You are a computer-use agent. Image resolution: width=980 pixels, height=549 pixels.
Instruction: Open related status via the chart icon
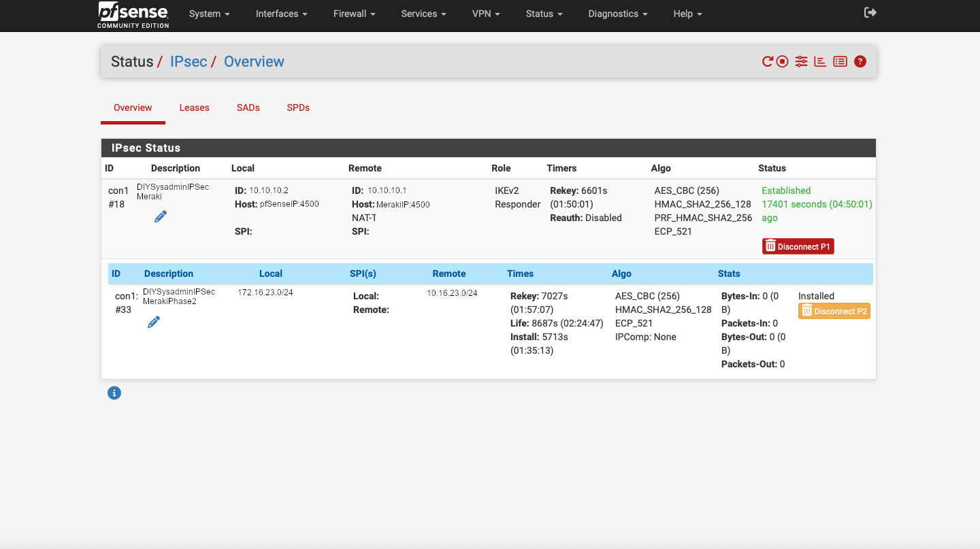coord(820,62)
